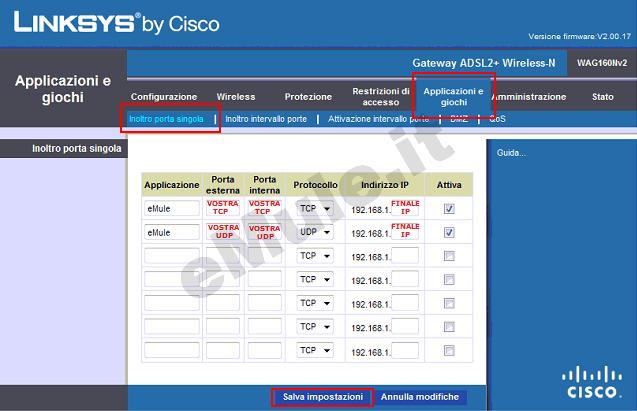This screenshot has width=637, height=411.
Task: Uncheck Attiva for the eMule TCP row
Action: tap(449, 209)
